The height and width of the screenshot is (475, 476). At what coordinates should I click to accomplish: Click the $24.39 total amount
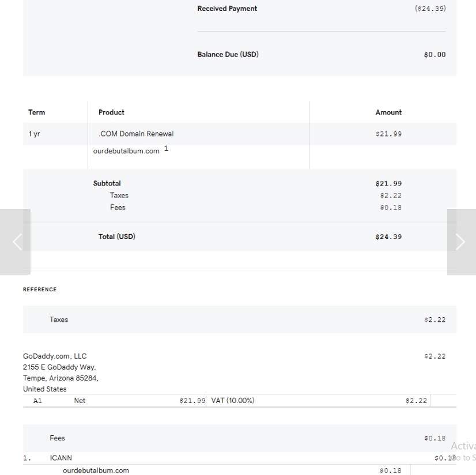[388, 237]
